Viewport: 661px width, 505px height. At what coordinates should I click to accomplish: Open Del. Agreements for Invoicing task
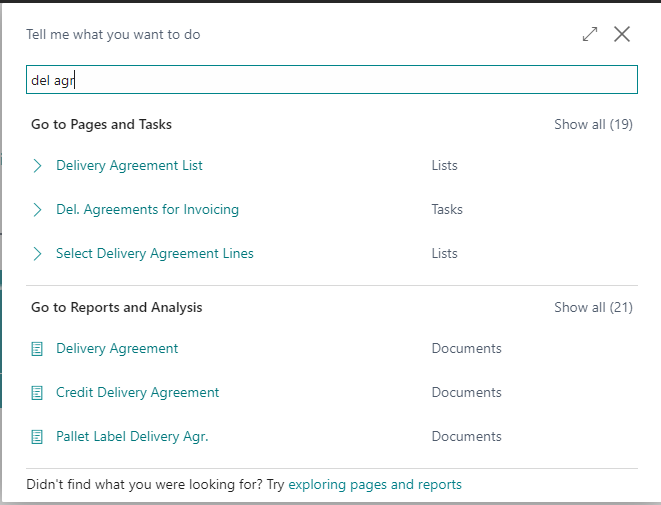click(147, 210)
